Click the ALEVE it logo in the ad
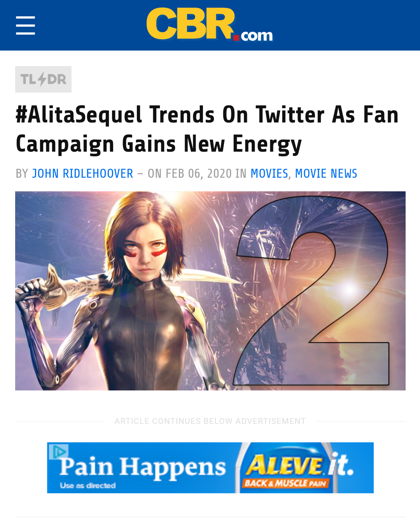The height and width of the screenshot is (525, 420). [299, 464]
